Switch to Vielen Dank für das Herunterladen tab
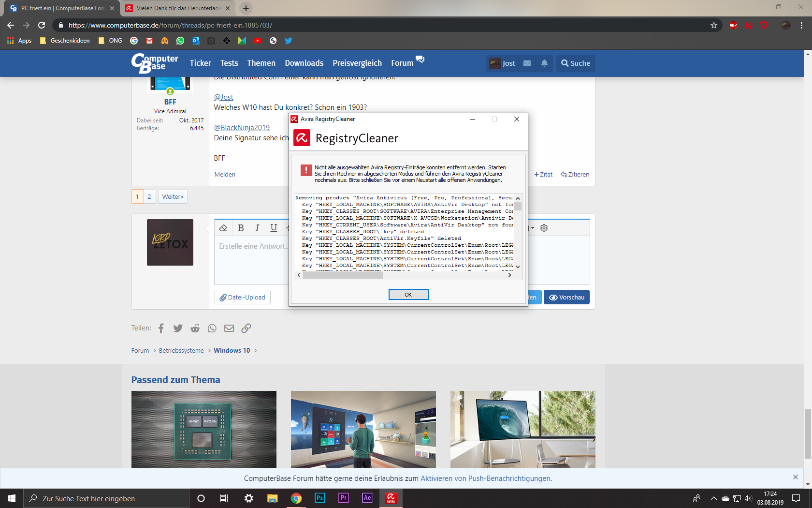 [x=178, y=8]
